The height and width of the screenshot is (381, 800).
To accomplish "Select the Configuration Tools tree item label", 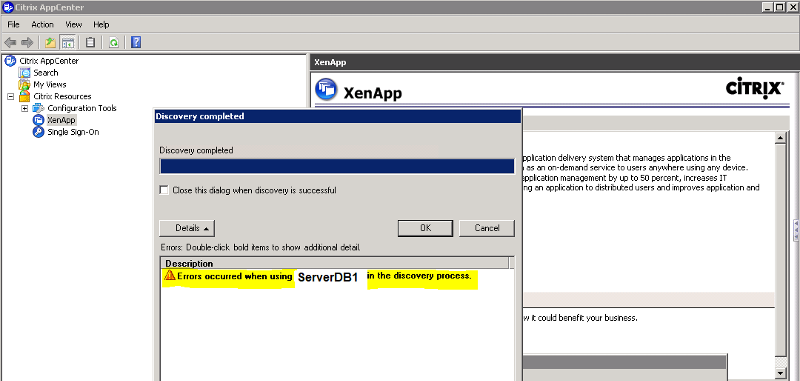I will click(x=82, y=108).
